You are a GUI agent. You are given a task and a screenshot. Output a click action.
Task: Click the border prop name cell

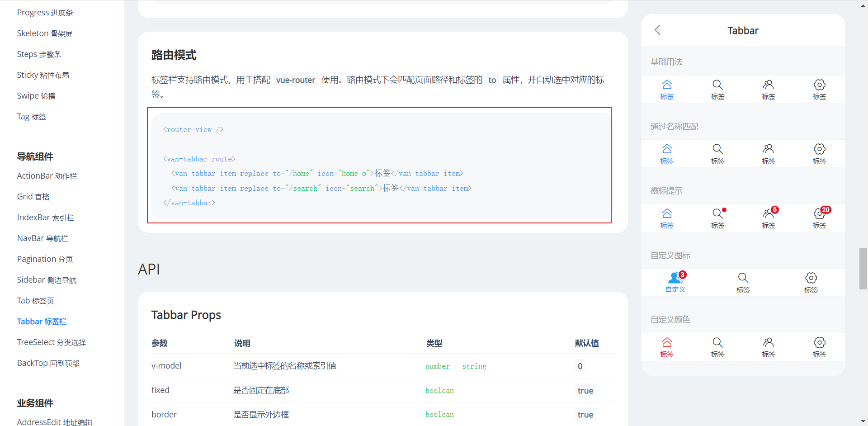[x=164, y=414]
